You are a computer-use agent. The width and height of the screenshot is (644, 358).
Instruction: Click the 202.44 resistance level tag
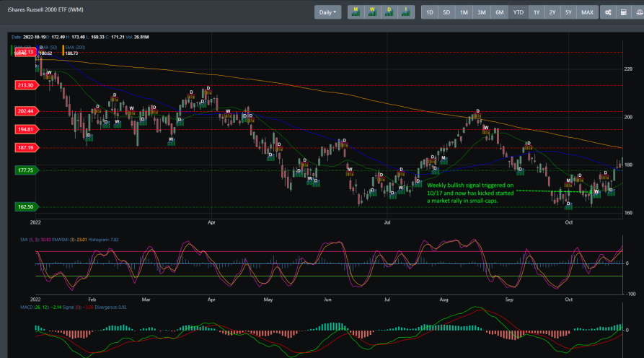27,111
